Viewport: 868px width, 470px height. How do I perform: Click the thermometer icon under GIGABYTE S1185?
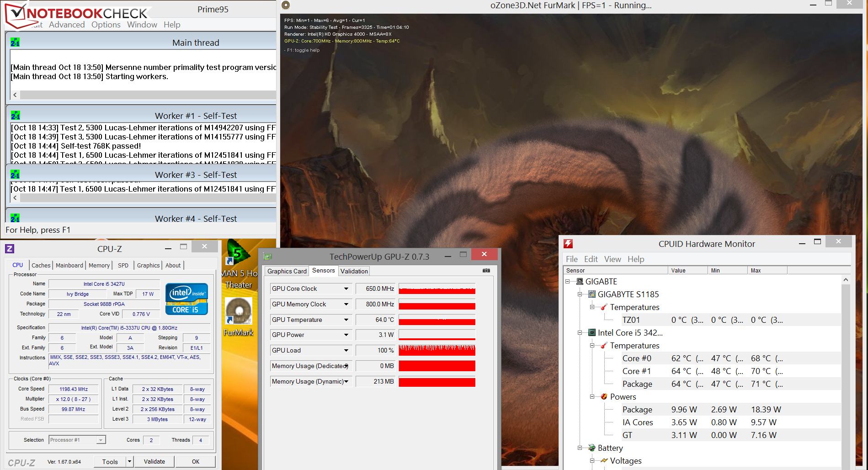[x=604, y=307]
